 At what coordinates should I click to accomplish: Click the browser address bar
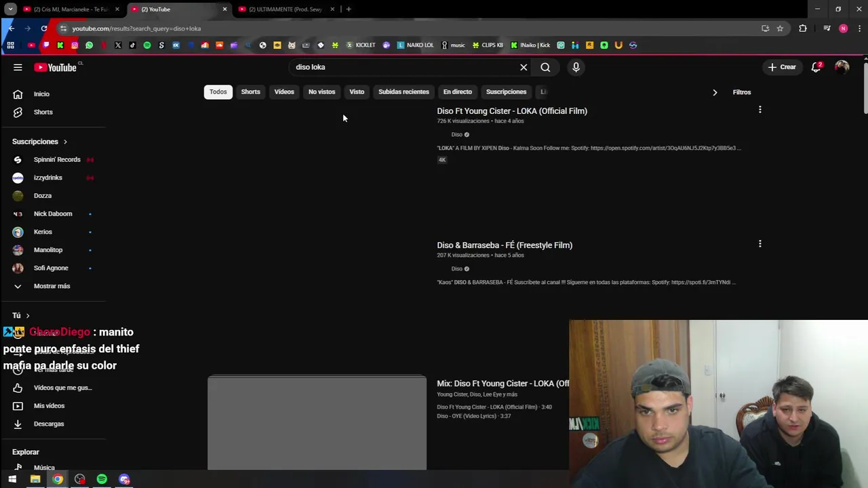(407, 28)
